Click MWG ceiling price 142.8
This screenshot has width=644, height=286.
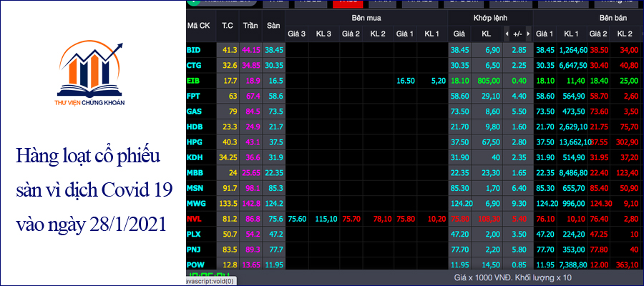click(x=250, y=203)
